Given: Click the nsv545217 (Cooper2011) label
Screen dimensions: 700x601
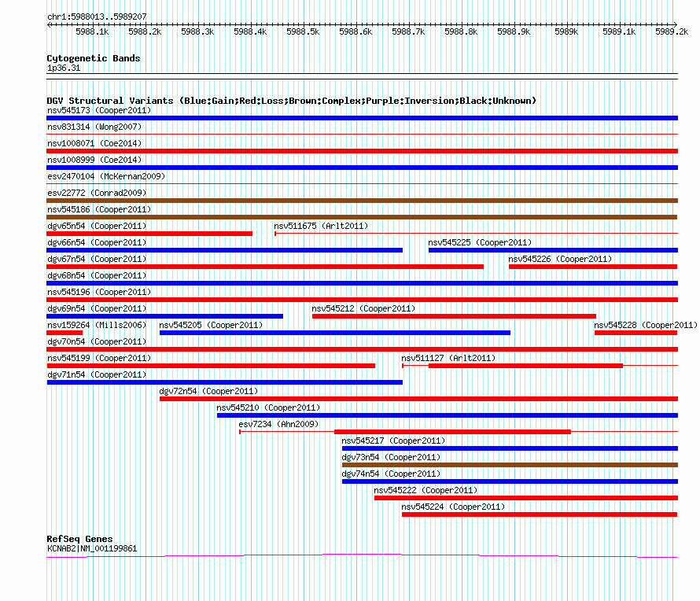Looking at the screenshot, I should tap(393, 441).
